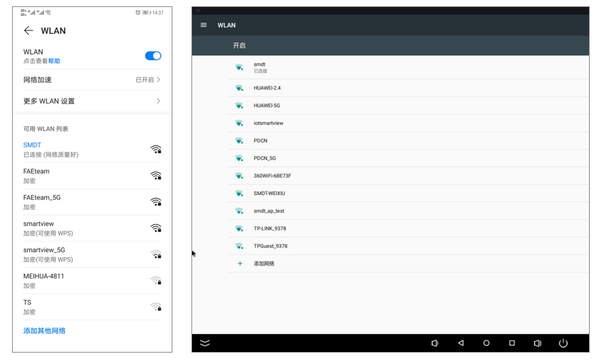
Task: Select the HUAWEI-5G network
Action: 408,105
